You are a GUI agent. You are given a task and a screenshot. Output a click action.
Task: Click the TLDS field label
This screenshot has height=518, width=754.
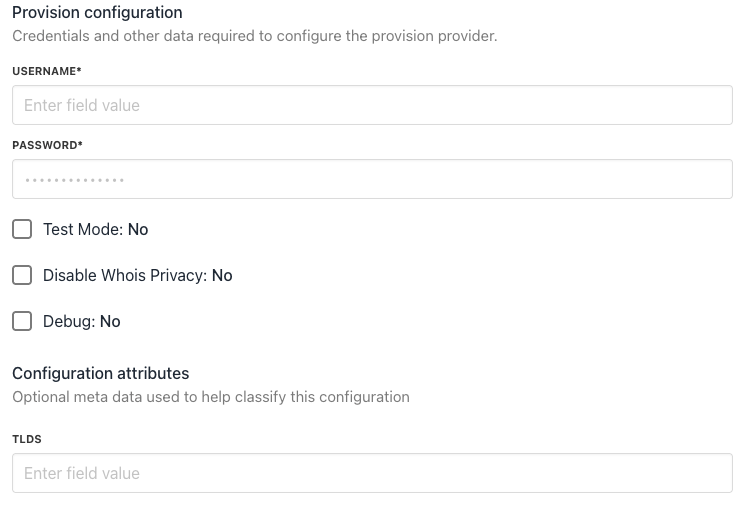coord(27,439)
